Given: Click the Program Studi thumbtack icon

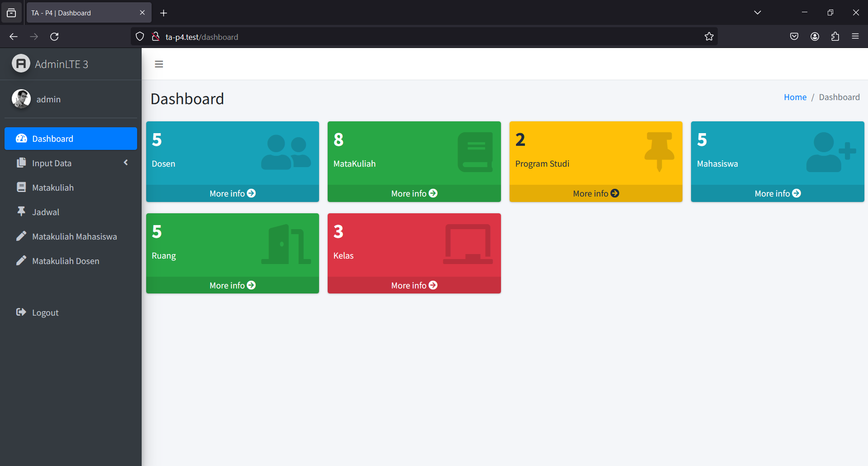Looking at the screenshot, I should [659, 152].
